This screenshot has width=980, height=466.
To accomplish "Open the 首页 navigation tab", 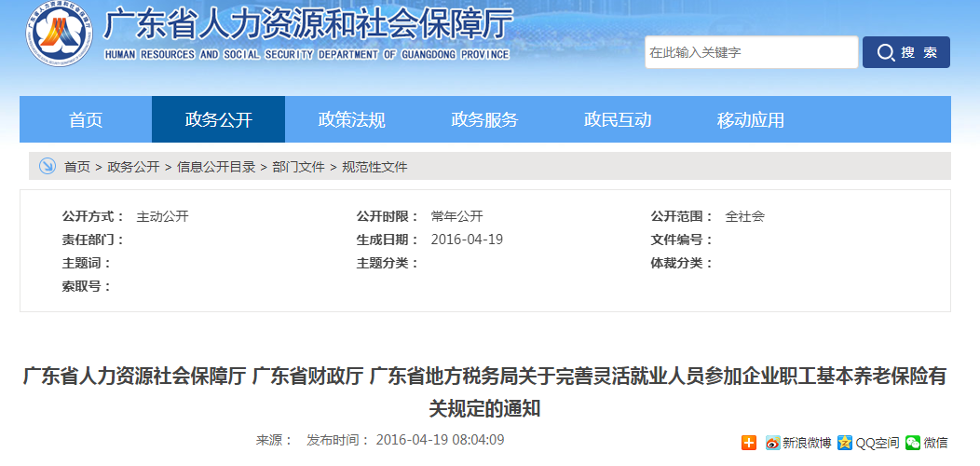I will (x=86, y=119).
